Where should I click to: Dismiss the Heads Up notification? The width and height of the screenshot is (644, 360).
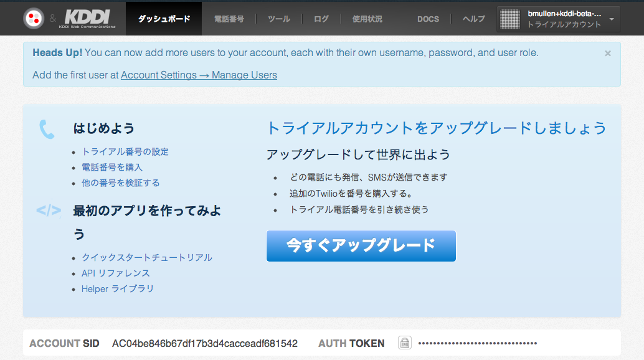(608, 54)
